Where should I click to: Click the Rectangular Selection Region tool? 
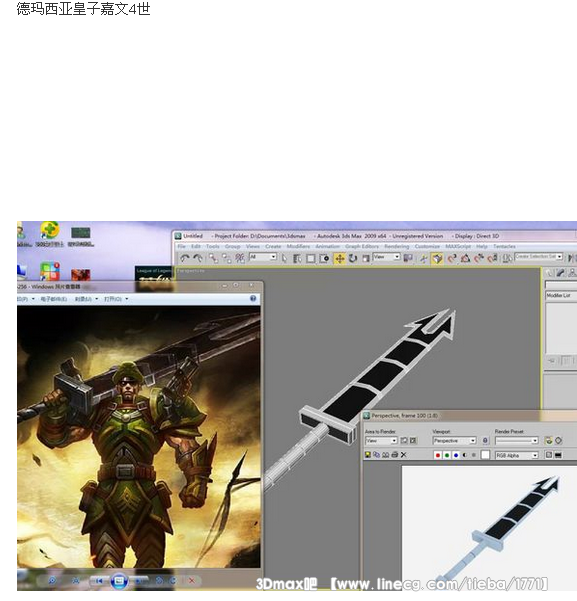point(311,259)
